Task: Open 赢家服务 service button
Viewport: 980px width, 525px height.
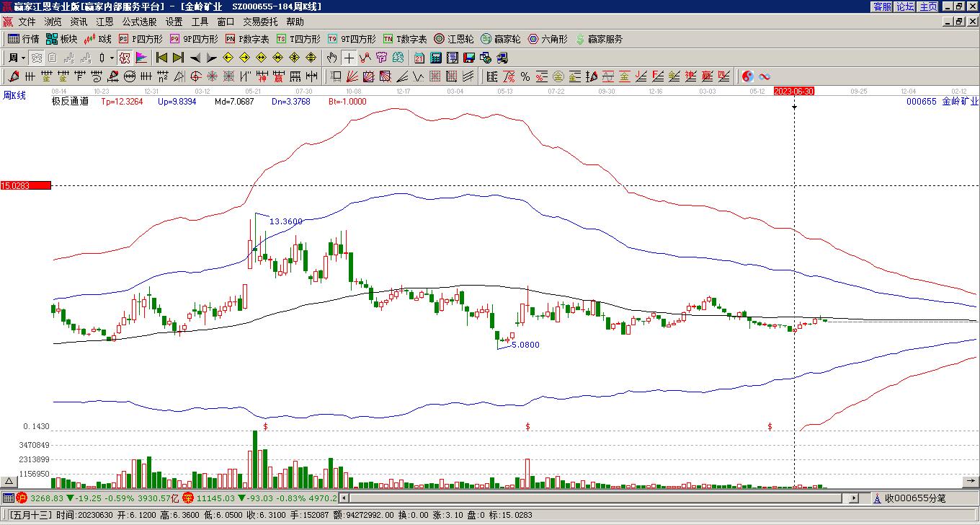Action: point(599,39)
